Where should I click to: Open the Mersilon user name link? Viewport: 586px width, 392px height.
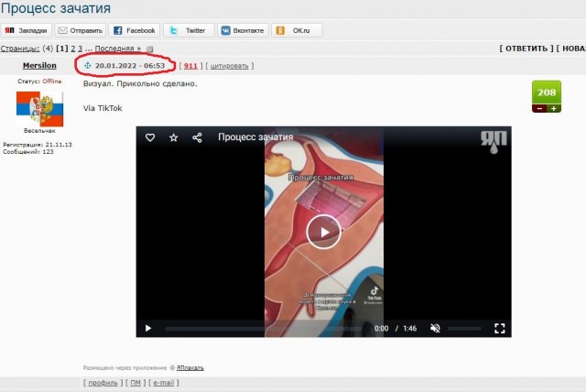pos(39,65)
